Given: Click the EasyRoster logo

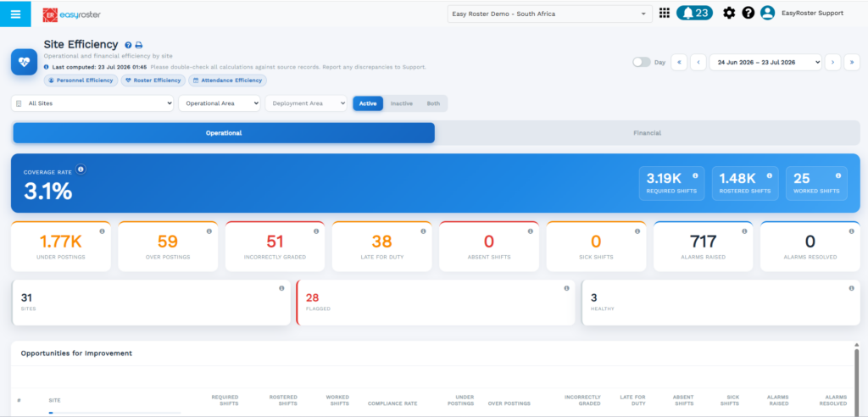Looking at the screenshot, I should point(71,15).
